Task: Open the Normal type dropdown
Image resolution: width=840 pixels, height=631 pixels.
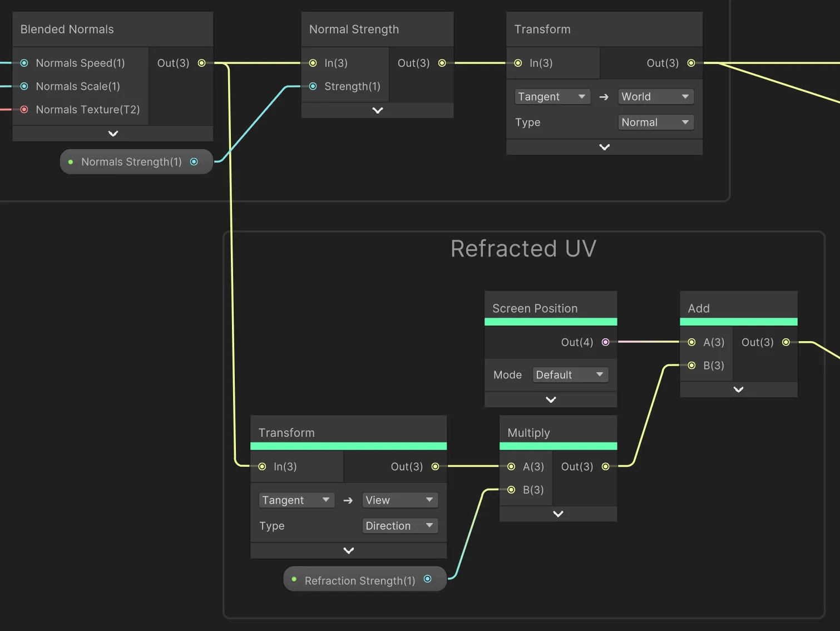Action: pos(655,122)
